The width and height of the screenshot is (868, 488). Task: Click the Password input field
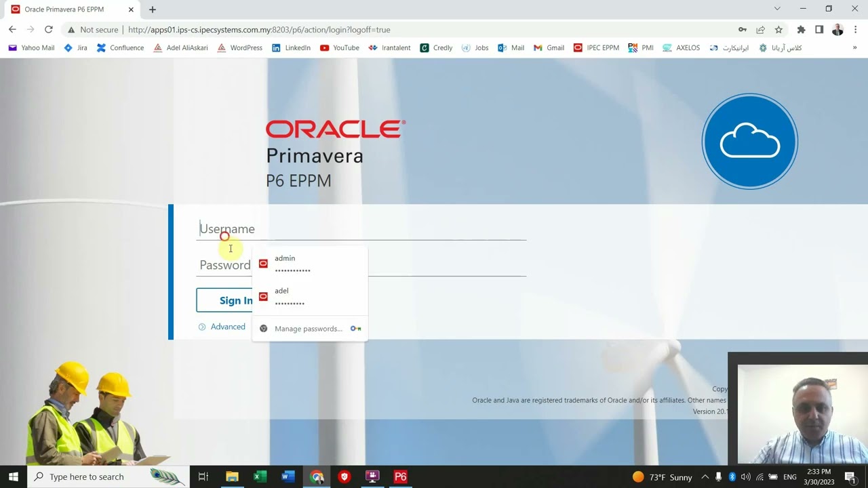pos(361,265)
